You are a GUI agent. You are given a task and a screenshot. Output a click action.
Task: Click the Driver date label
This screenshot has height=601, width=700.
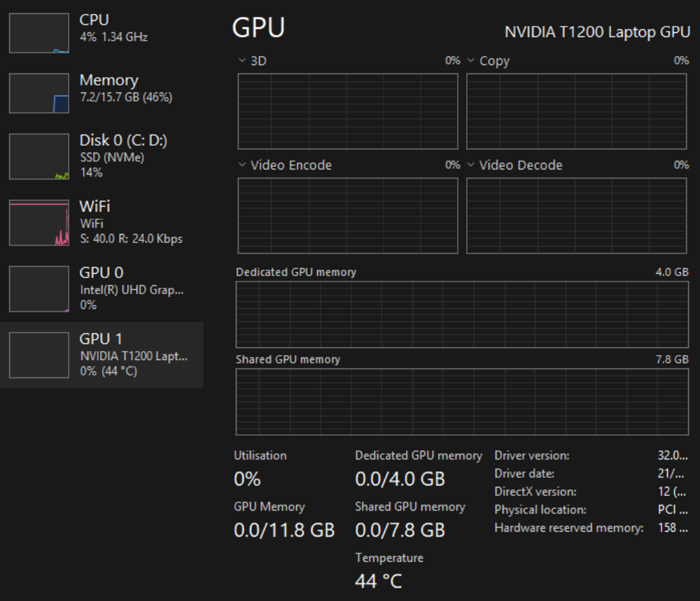tap(524, 474)
